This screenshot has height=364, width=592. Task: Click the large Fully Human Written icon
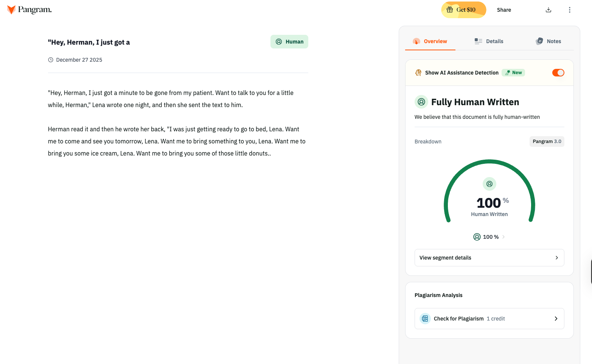click(x=421, y=102)
